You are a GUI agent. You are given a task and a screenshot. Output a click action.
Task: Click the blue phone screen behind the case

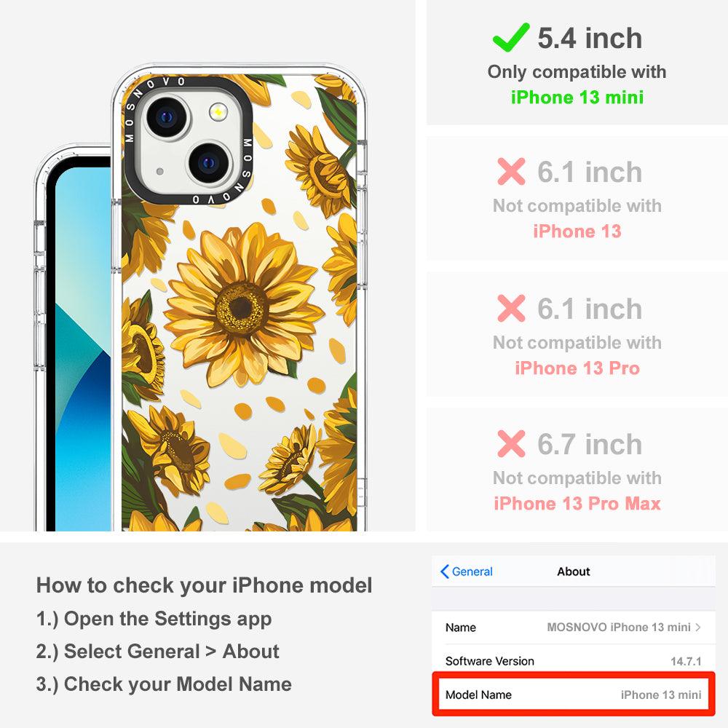point(83,348)
